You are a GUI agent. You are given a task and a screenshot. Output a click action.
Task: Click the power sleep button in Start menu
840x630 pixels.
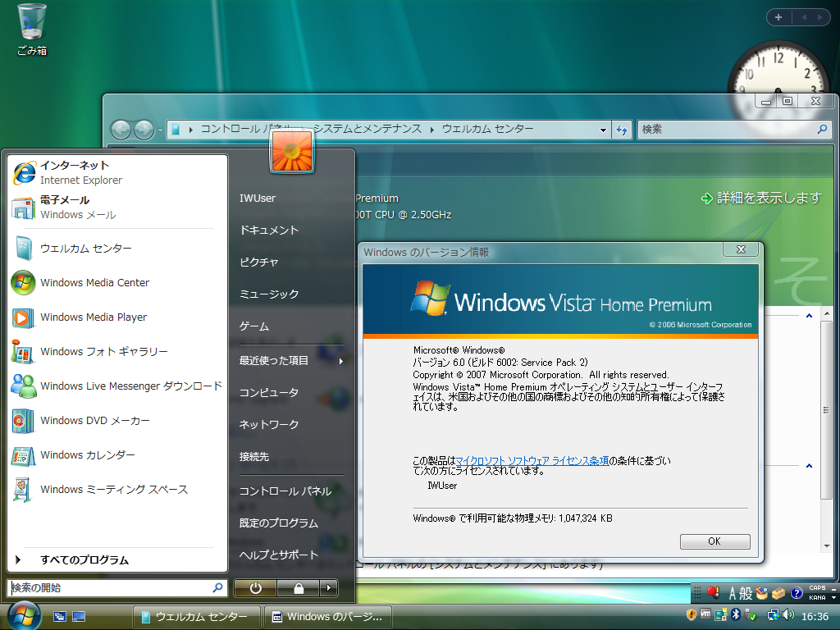[256, 588]
